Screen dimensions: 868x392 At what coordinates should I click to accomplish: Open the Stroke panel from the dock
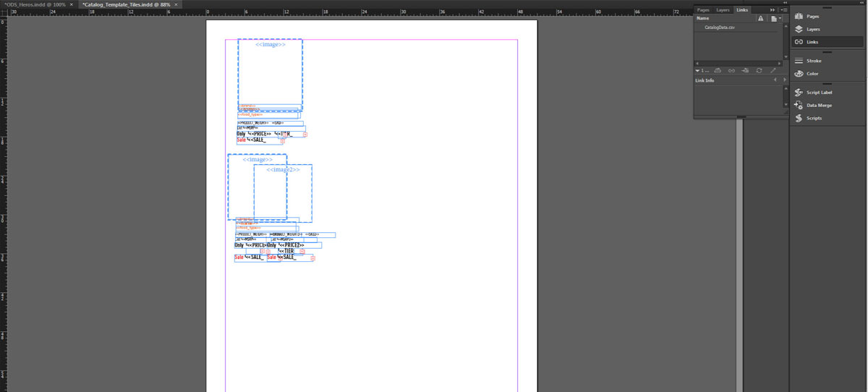point(827,61)
